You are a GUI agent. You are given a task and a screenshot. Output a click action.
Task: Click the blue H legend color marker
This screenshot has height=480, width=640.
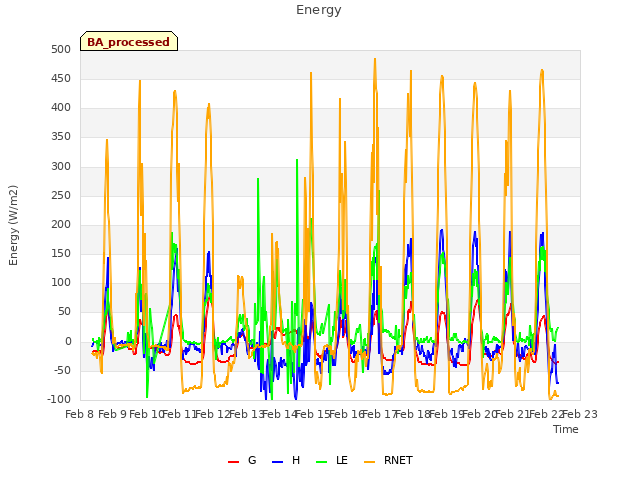pos(277,462)
